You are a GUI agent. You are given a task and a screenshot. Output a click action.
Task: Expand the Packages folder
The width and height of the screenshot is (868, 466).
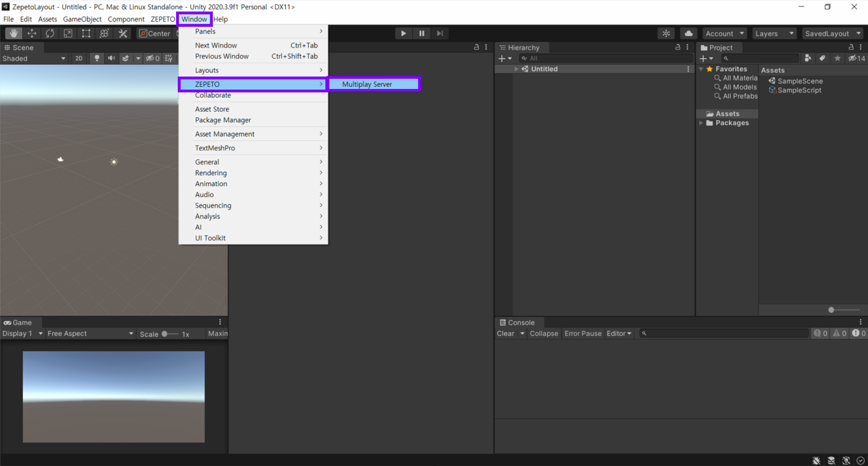pos(701,123)
